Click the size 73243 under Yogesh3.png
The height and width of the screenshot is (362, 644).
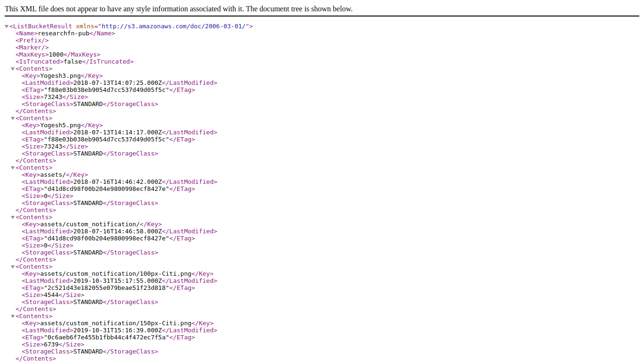coord(53,97)
